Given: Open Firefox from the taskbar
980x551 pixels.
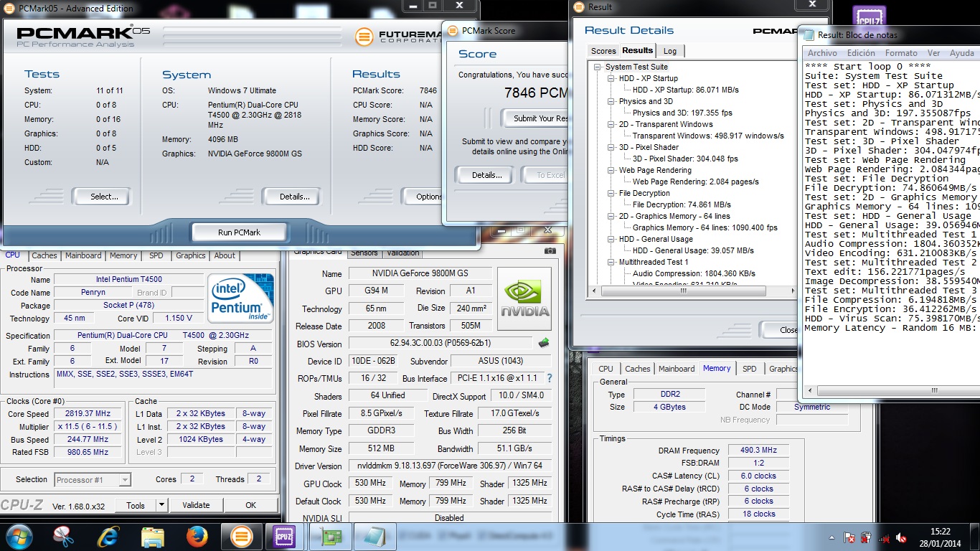Looking at the screenshot, I should tap(197, 537).
